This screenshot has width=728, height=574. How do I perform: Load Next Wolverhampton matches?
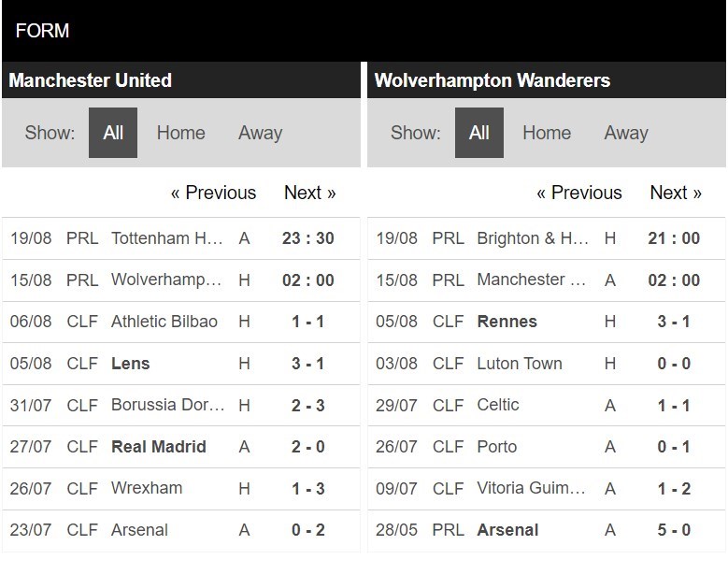(676, 193)
